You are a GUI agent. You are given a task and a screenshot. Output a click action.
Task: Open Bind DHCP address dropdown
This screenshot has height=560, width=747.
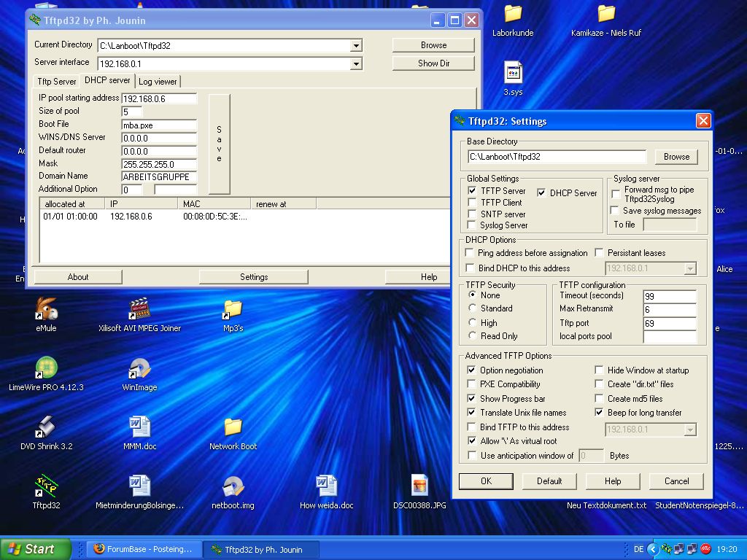pos(690,268)
